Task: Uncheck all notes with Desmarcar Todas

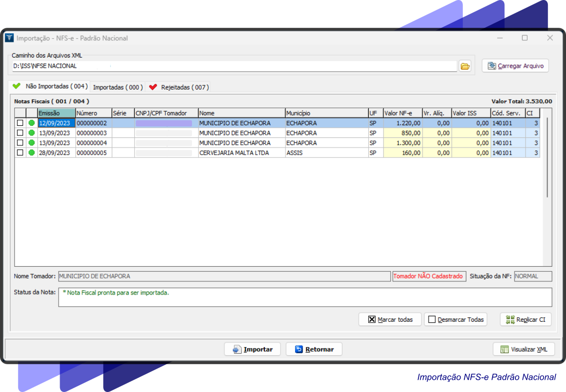Action: click(x=455, y=319)
